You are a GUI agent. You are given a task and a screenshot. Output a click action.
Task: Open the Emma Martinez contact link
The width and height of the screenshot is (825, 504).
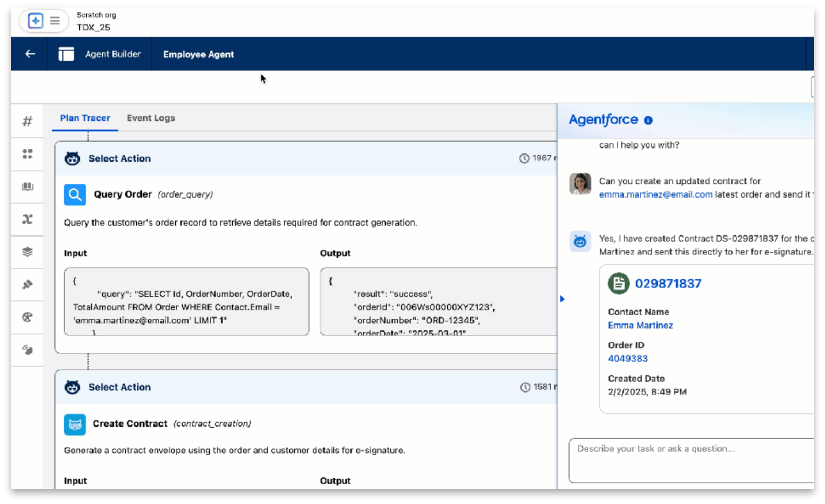tap(640, 326)
